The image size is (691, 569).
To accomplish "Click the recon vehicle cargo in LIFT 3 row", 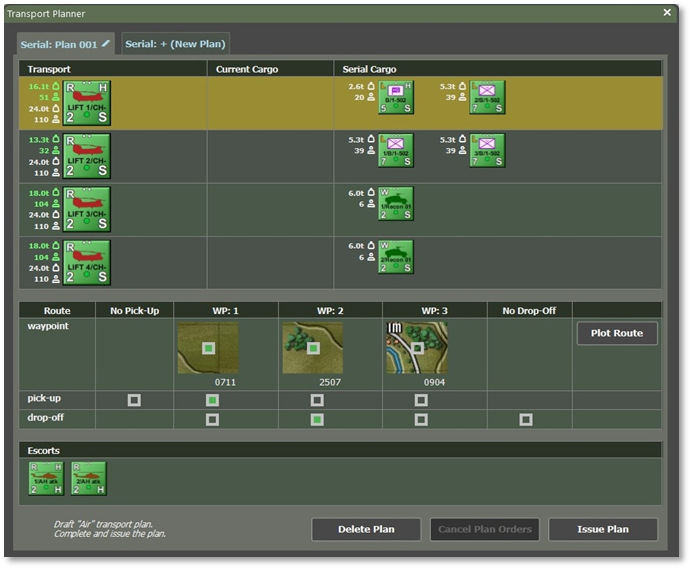I will tap(396, 203).
